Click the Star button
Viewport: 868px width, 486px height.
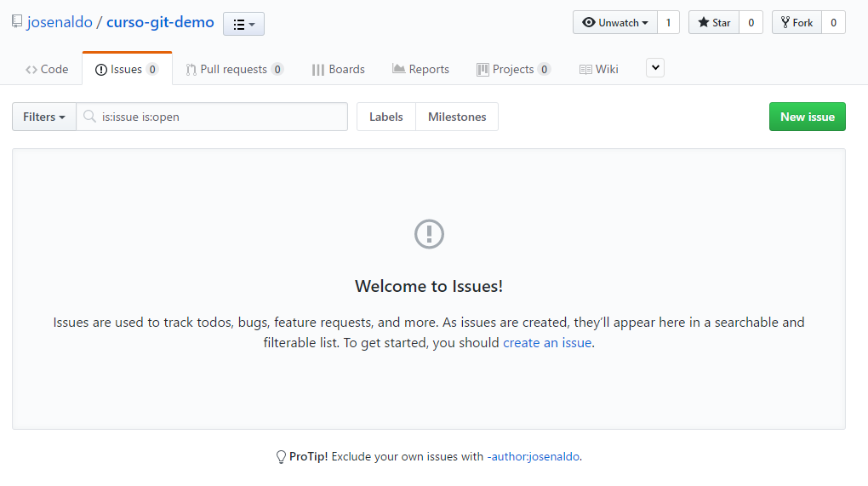pyautogui.click(x=714, y=23)
